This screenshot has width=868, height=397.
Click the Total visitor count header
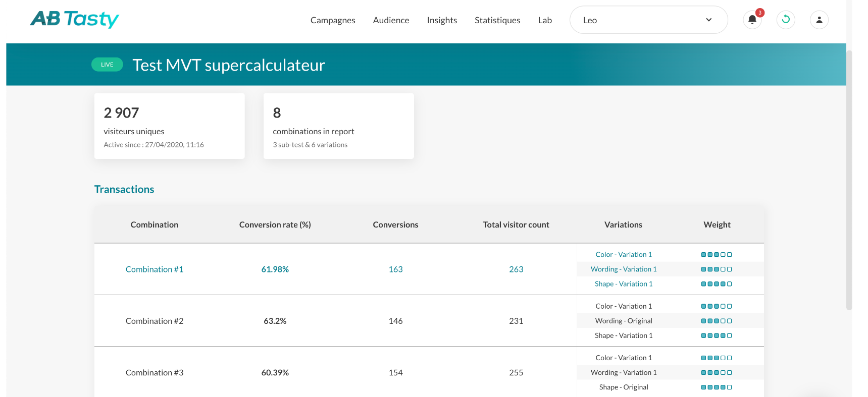click(516, 224)
